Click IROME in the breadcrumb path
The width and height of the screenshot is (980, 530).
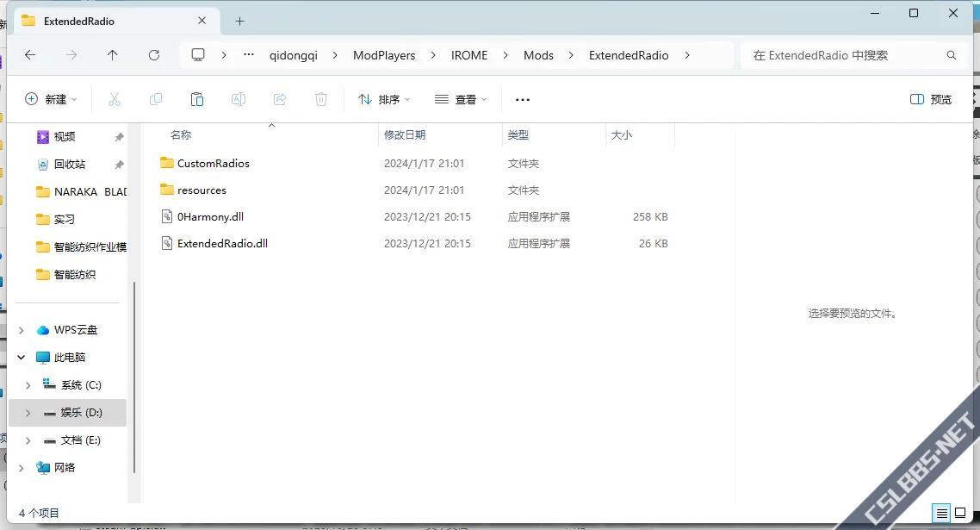[469, 55]
